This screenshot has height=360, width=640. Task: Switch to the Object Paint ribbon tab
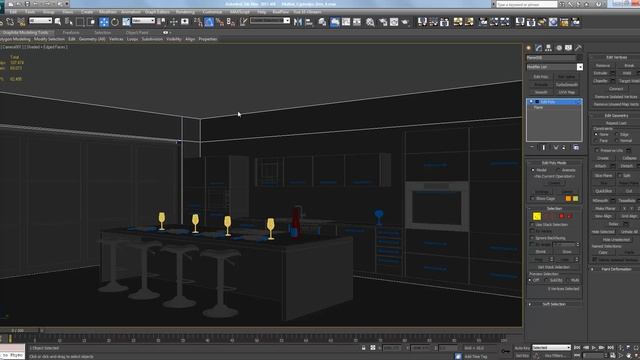click(x=137, y=33)
